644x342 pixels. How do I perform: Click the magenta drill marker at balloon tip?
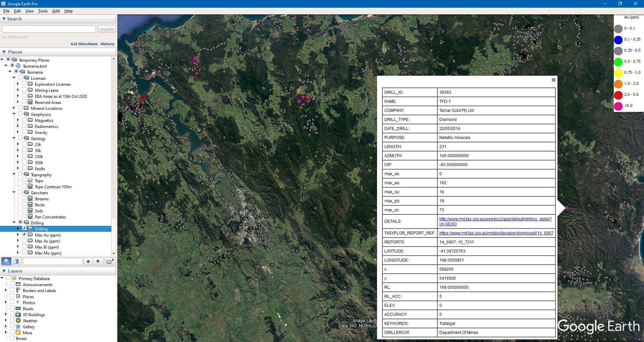[567, 208]
